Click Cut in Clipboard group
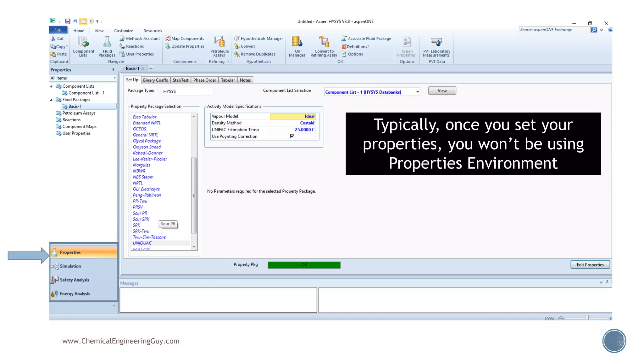Viewport: 644px width, 362px height. coord(58,38)
